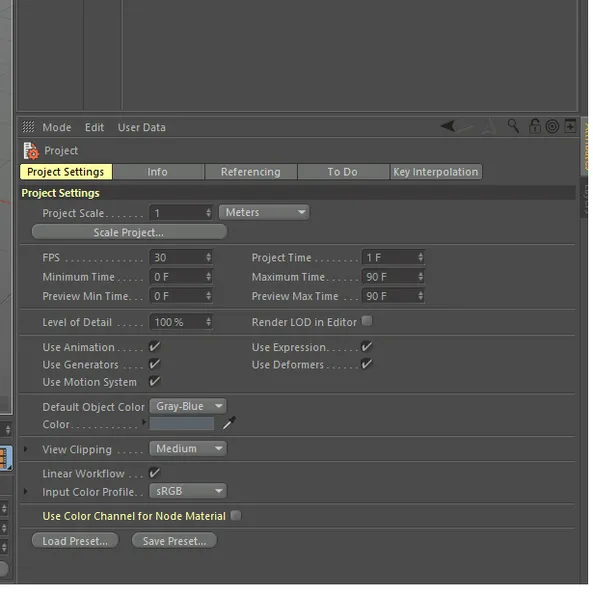Viewport: 593px width, 596px height.
Task: Open the View Clipping Medium dropdown
Action: point(188,449)
